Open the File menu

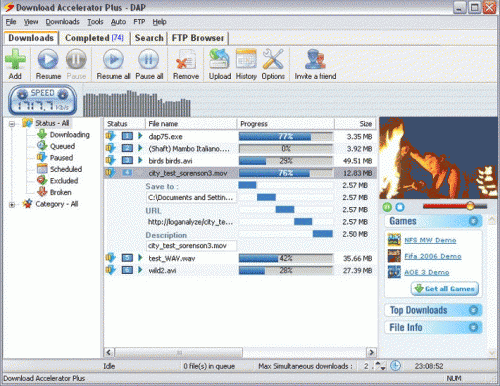tap(11, 22)
